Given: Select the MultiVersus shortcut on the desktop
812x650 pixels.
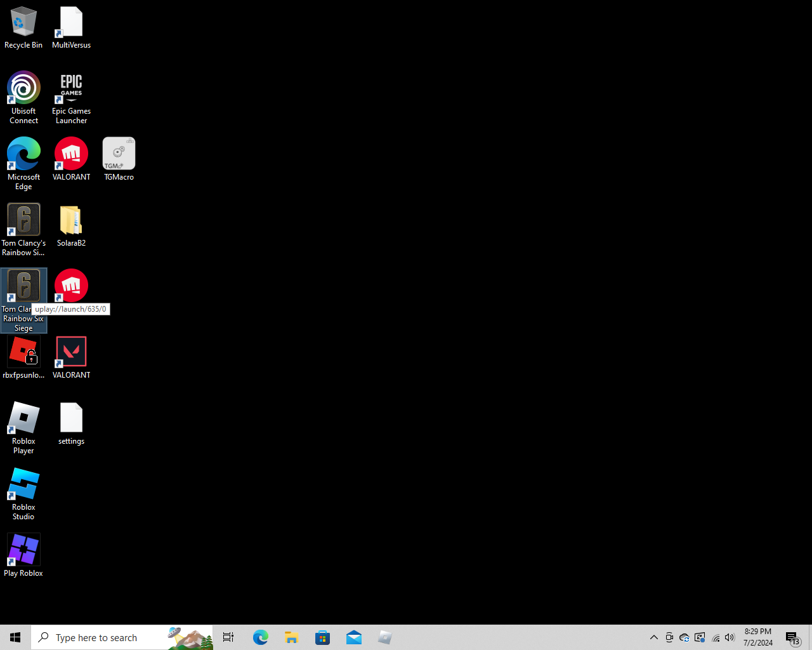Looking at the screenshot, I should (x=71, y=29).
